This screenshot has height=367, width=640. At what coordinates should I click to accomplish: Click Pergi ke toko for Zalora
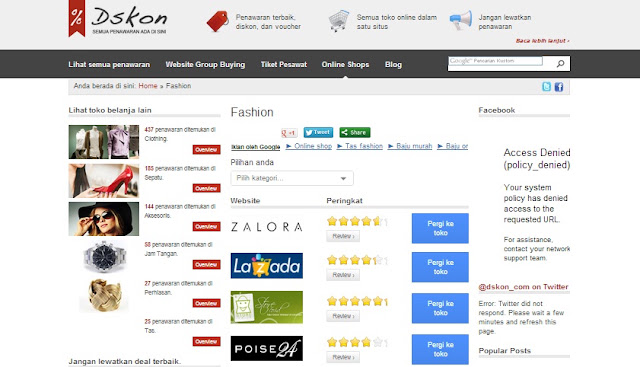(440, 228)
